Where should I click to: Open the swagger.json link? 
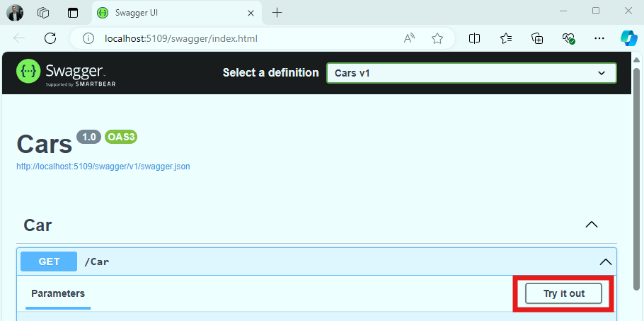(x=103, y=167)
